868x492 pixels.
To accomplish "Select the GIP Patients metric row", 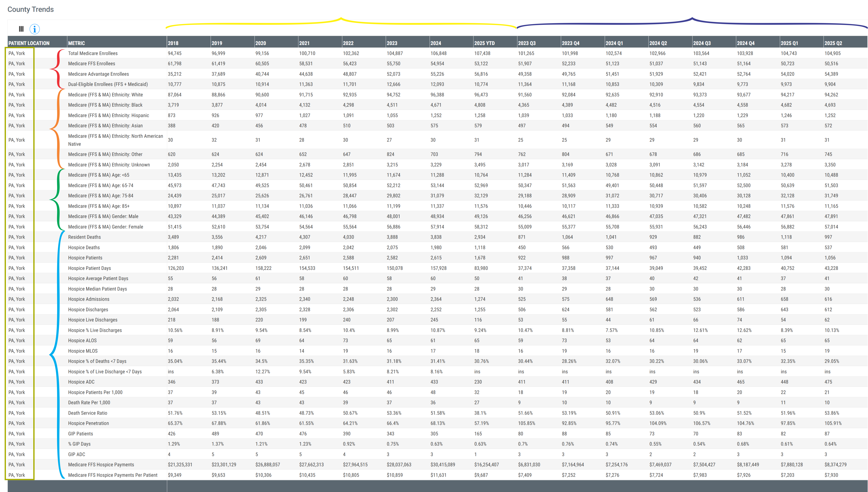I will [x=80, y=434].
